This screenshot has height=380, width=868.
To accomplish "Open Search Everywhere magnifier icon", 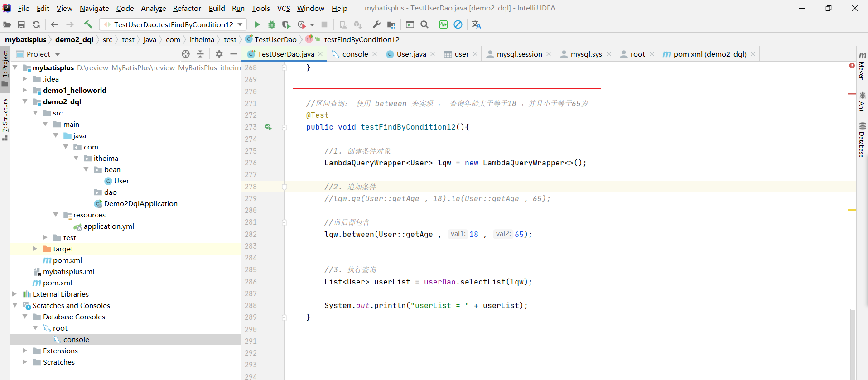I will (424, 24).
